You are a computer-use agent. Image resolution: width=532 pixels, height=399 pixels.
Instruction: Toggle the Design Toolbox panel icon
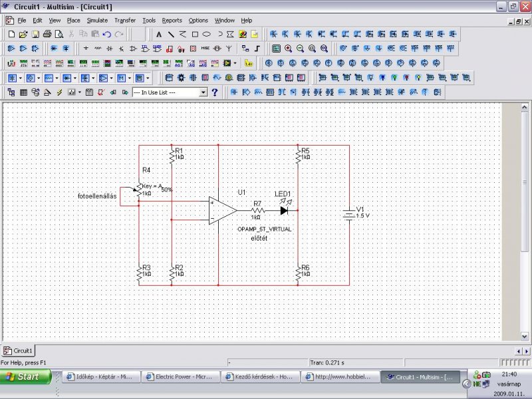pos(11,92)
